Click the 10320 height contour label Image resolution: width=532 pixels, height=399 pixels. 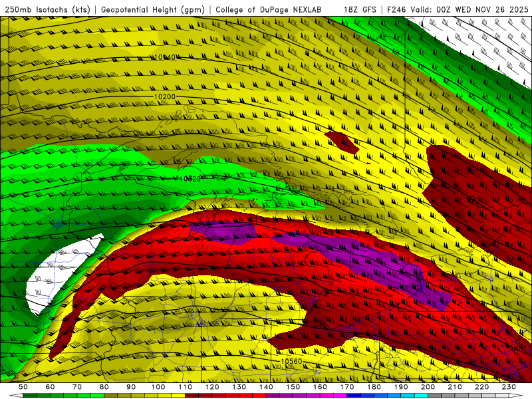point(190,179)
